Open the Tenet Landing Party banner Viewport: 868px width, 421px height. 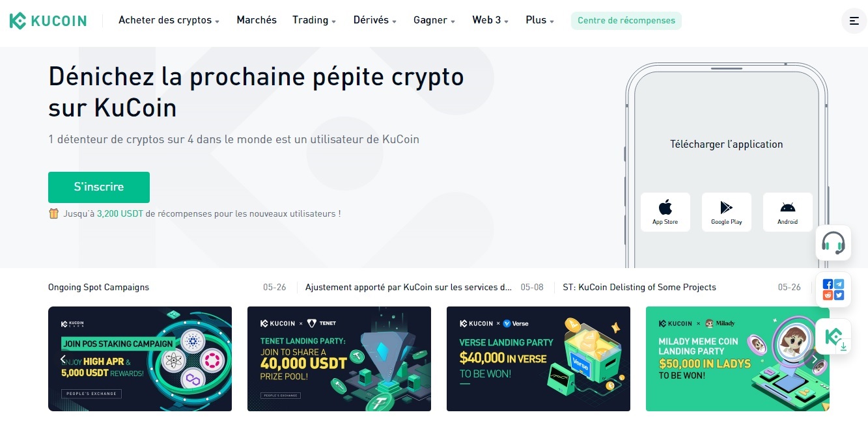339,359
